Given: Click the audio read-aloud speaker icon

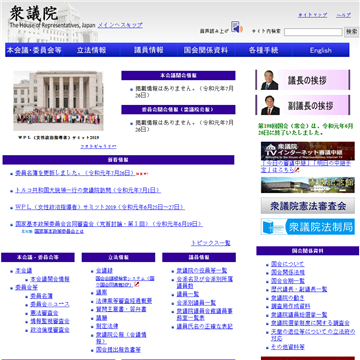Looking at the screenshot, I should click(237, 27).
